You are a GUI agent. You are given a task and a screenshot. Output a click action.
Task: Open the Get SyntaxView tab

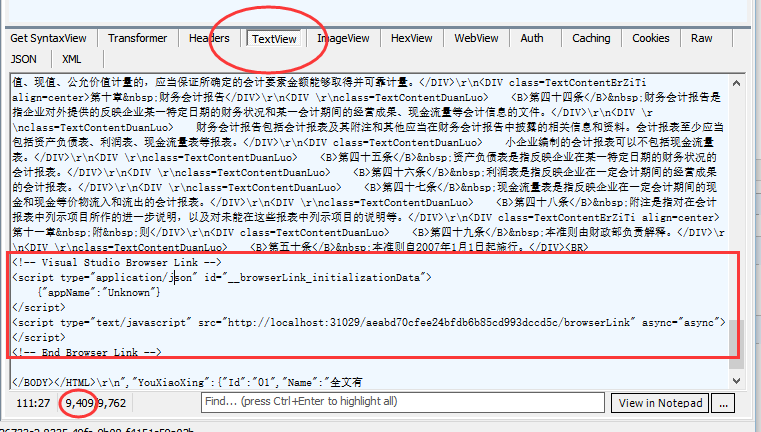(48, 38)
